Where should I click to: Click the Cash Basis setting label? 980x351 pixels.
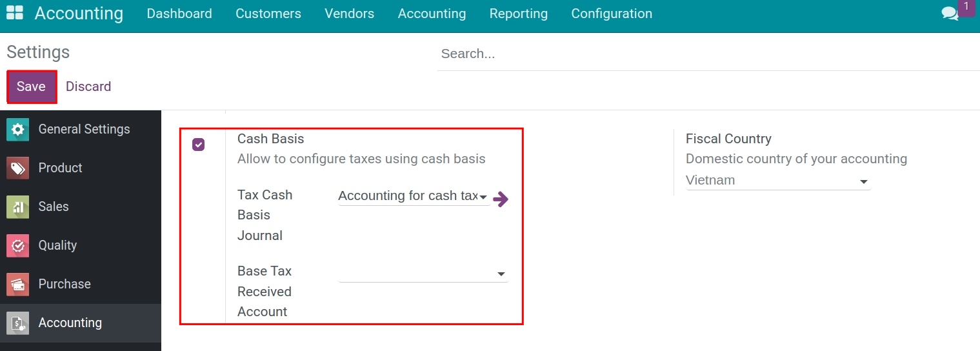(x=271, y=139)
